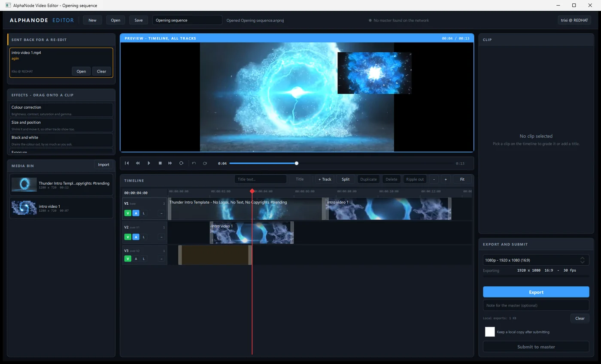Click the Ripple out button
The image size is (601, 364).
pyautogui.click(x=415, y=179)
